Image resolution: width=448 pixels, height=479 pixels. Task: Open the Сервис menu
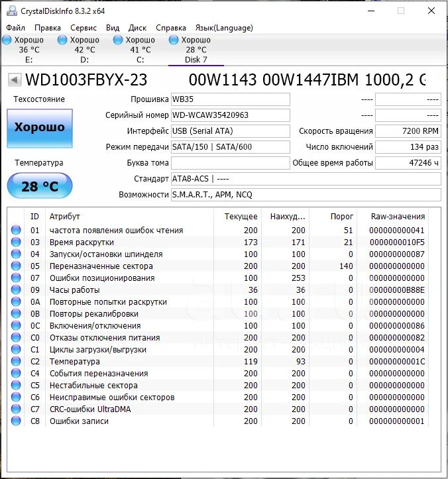(83, 28)
